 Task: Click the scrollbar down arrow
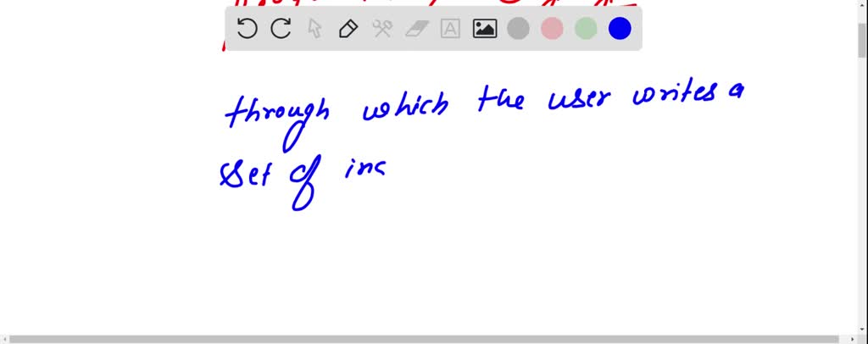click(862, 330)
